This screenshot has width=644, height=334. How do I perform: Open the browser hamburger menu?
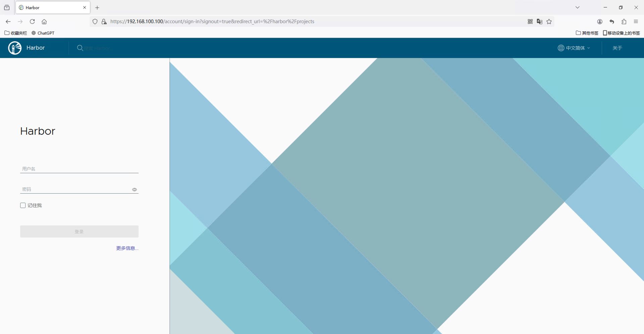click(636, 21)
